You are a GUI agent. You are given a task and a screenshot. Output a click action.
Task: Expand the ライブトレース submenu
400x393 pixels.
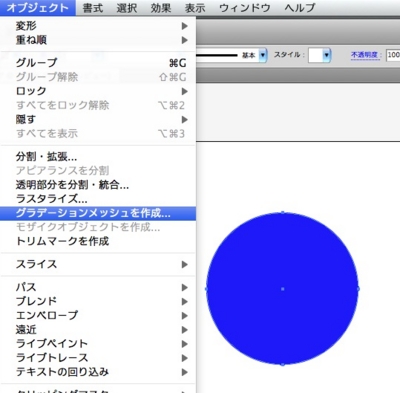98,358
